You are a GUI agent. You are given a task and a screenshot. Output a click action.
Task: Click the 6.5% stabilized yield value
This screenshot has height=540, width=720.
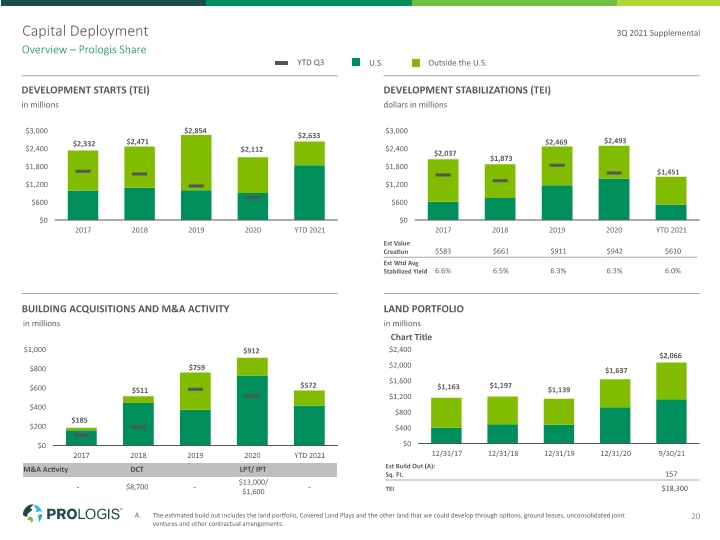point(501,271)
